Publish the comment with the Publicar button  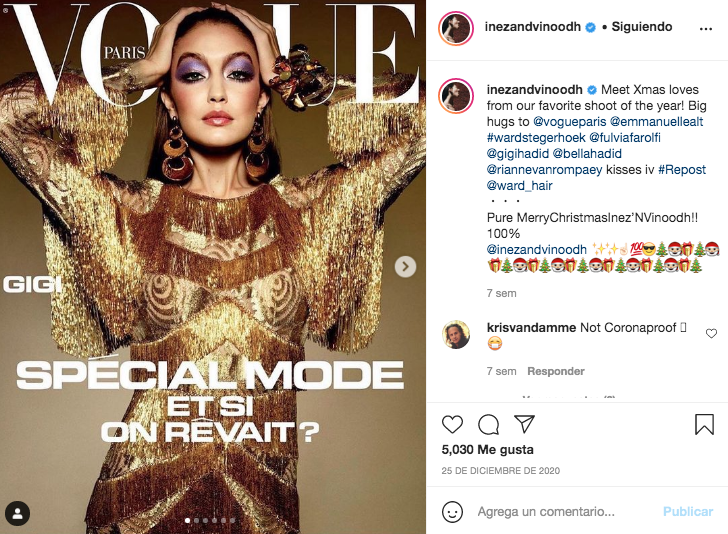688,512
